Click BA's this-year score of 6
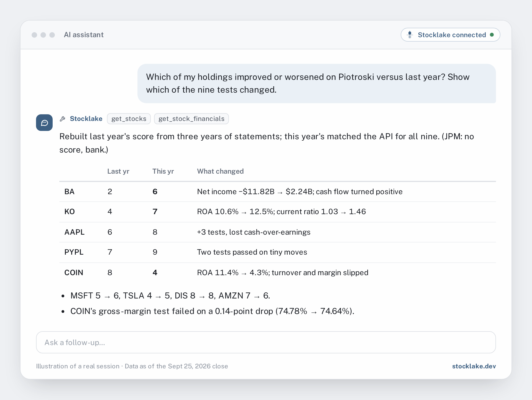 coord(155,192)
